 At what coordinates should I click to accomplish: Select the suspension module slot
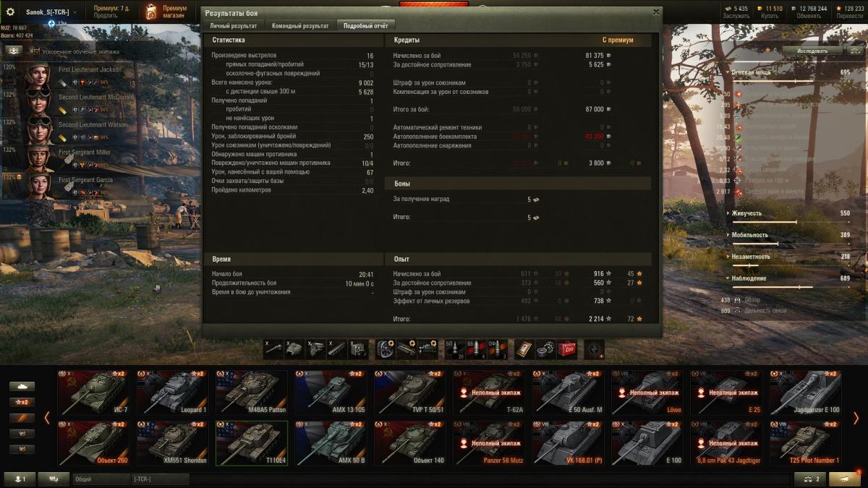point(336,349)
